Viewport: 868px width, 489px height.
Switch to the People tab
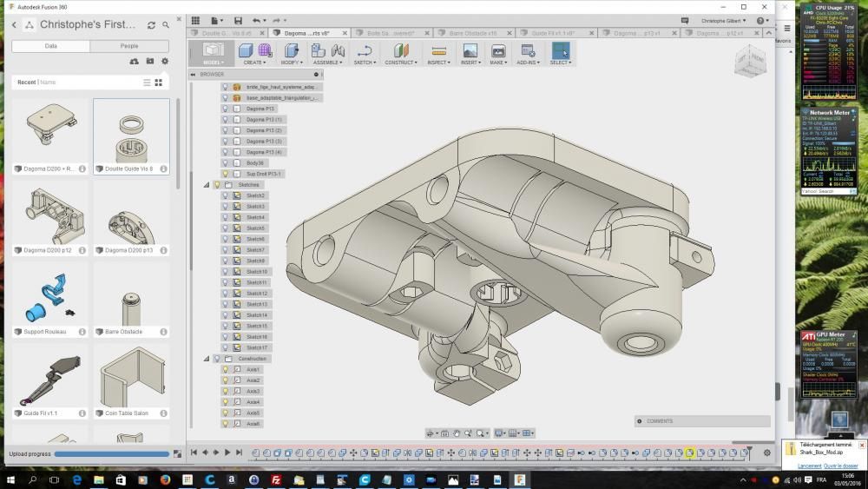[x=129, y=46]
